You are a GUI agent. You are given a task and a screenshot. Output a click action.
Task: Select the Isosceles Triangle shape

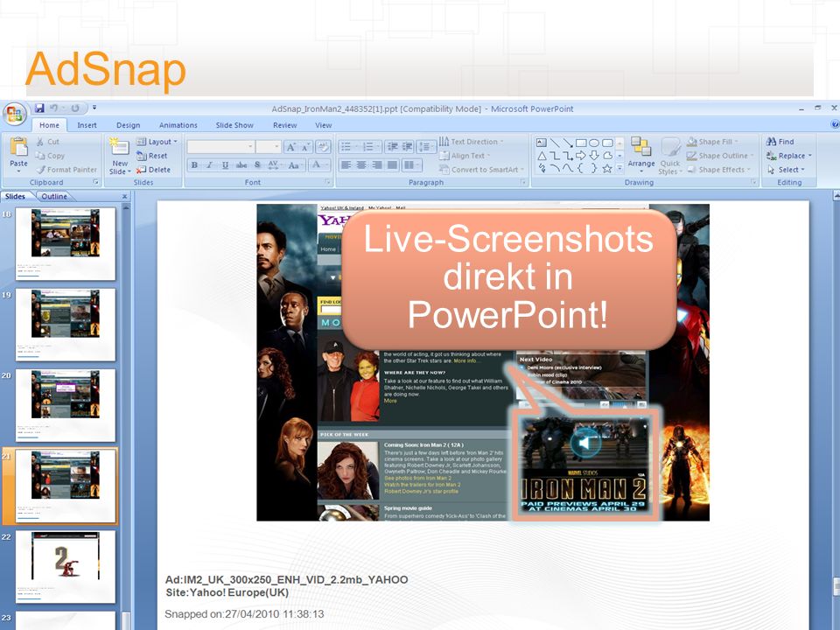(x=542, y=156)
